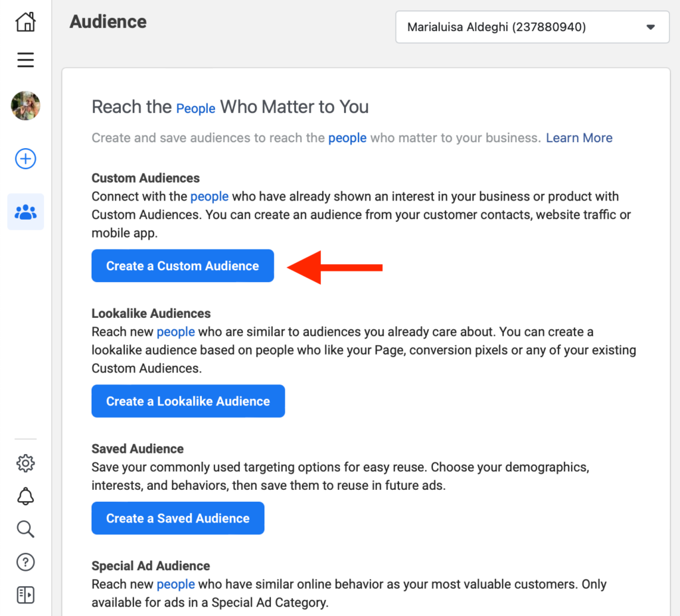Click the people link under Special Ad Audience

(175, 584)
